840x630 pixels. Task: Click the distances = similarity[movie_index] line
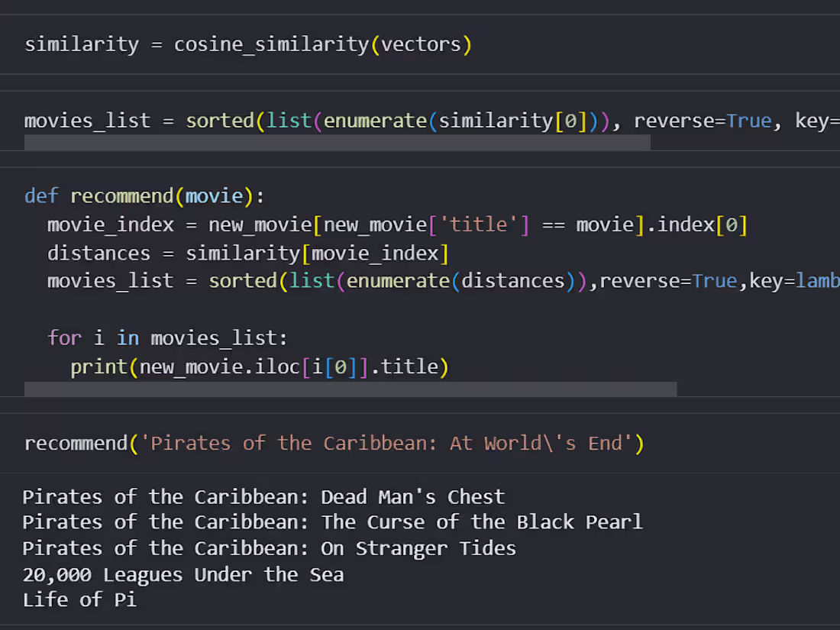[248, 254]
